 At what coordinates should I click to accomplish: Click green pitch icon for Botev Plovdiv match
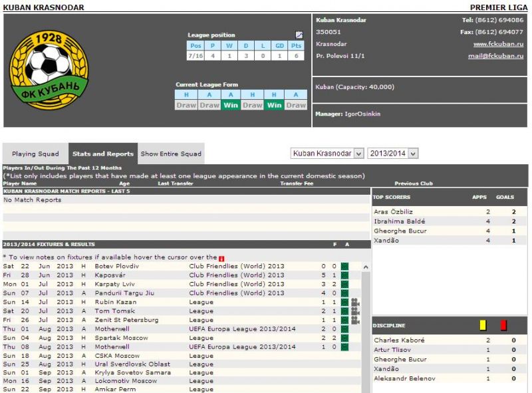344,267
